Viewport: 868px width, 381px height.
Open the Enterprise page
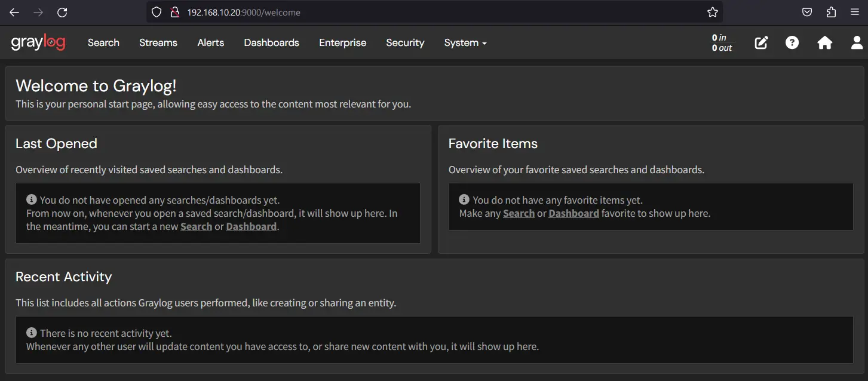coord(343,42)
